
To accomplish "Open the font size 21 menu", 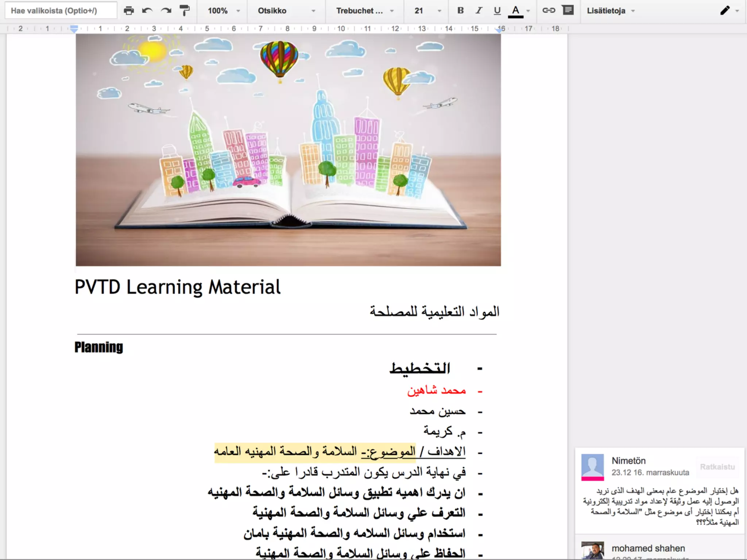I will tap(427, 11).
